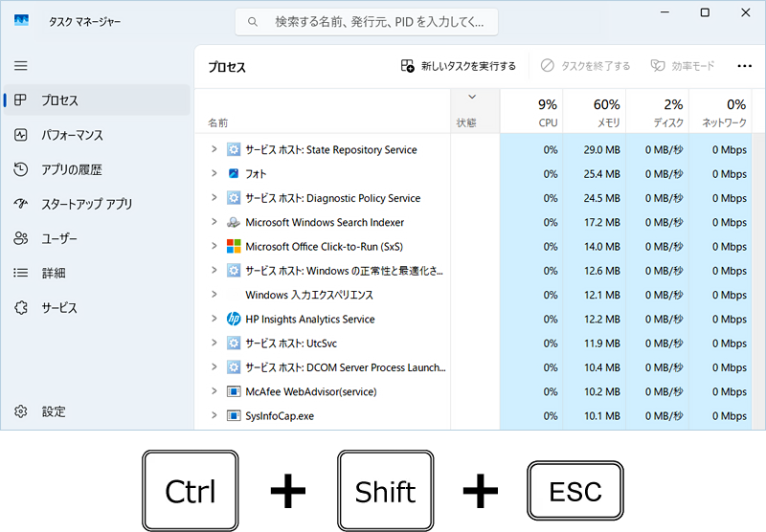The width and height of the screenshot is (766, 532).
Task: Click the HP Insights Analytics Service logo
Action: [234, 319]
